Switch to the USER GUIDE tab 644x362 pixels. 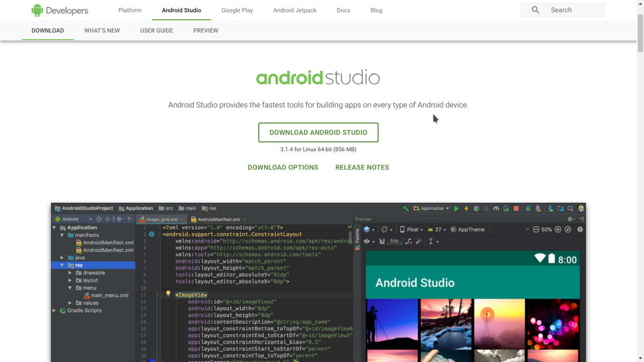pyautogui.click(x=157, y=31)
